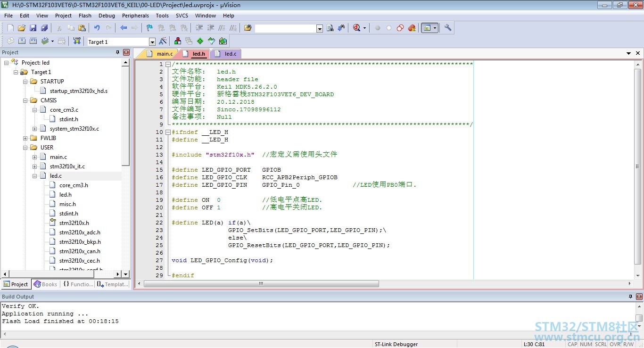Viewport: 644px width, 348px height.
Task: Pin the Project panel with the pushpin
Action: (118, 52)
